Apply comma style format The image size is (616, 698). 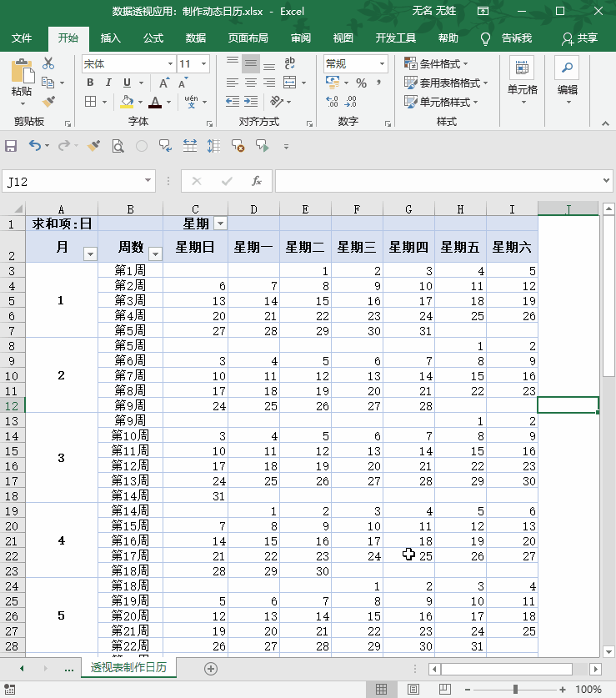[x=378, y=83]
